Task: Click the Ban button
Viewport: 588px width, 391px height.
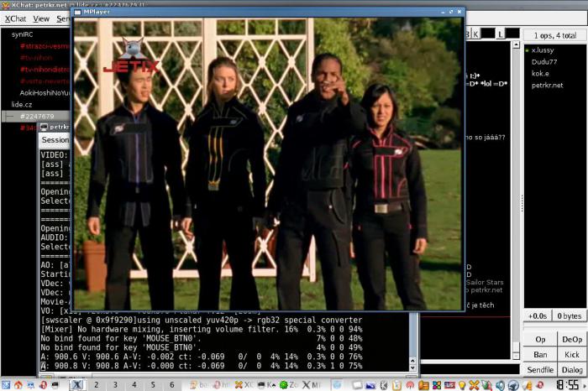Action: click(540, 354)
